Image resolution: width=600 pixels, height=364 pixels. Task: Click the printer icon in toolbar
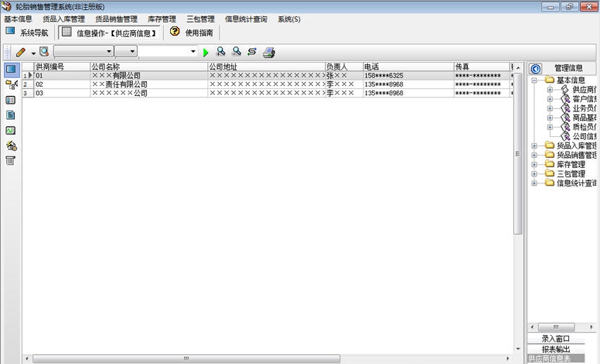click(x=269, y=52)
